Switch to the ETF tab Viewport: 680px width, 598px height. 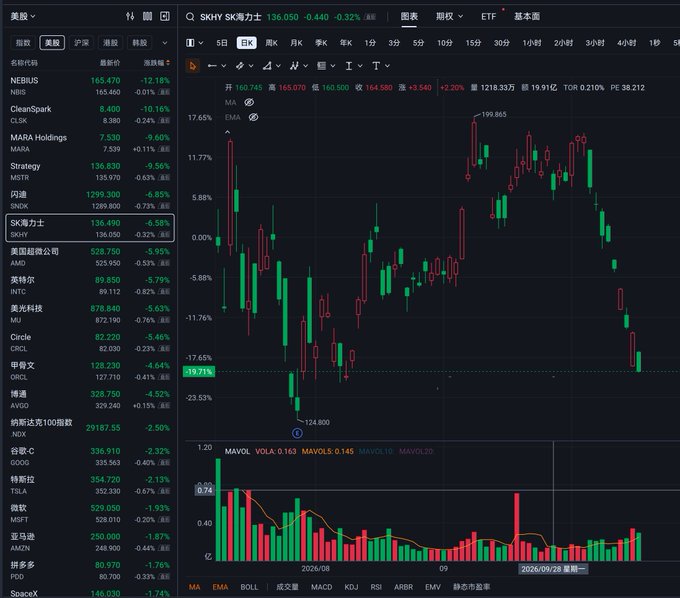tap(488, 16)
